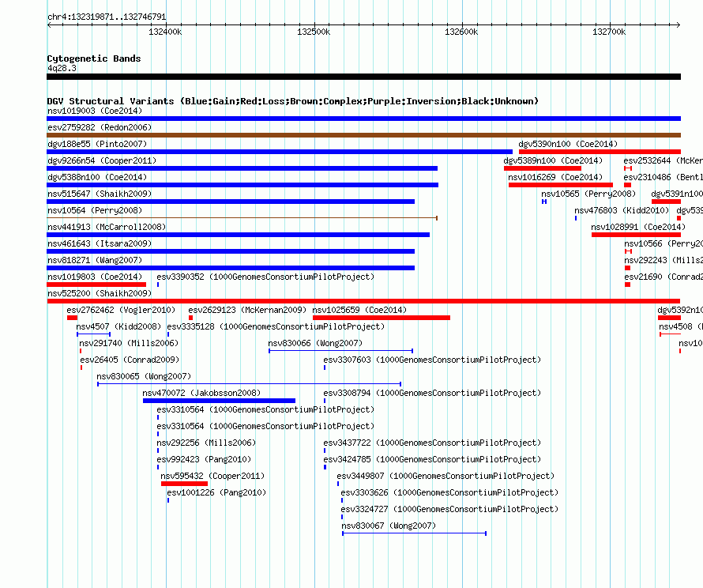Open nsv10564 (Perry2008) variant
This screenshot has height=588, width=703.
pyautogui.click(x=95, y=210)
